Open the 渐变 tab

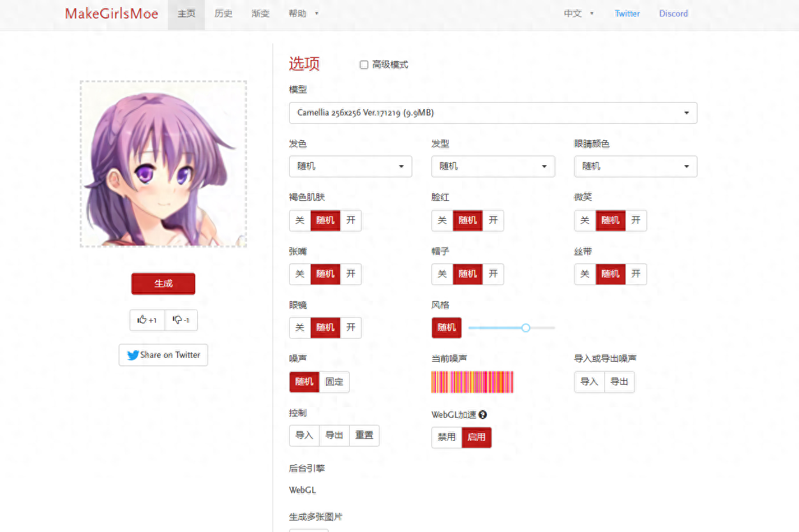click(260, 14)
